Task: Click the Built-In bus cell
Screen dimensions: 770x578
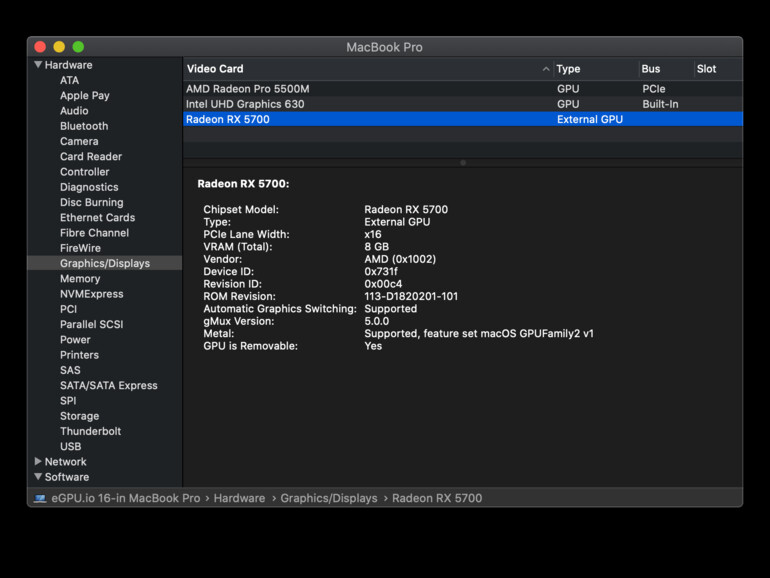Action: (x=660, y=104)
